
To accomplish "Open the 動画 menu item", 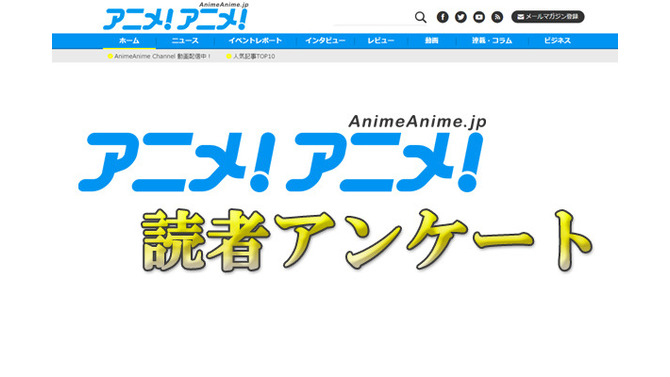I will [x=432, y=41].
